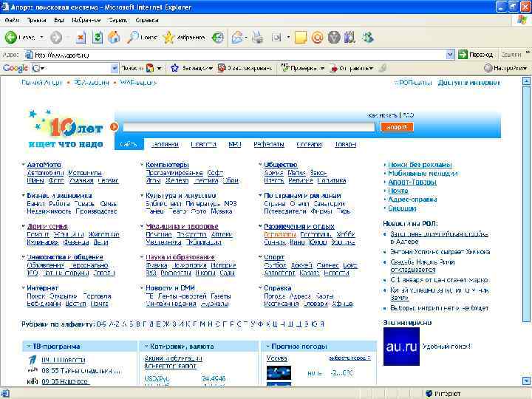Open the Правка menu
532x399 pixels.
(36, 20)
